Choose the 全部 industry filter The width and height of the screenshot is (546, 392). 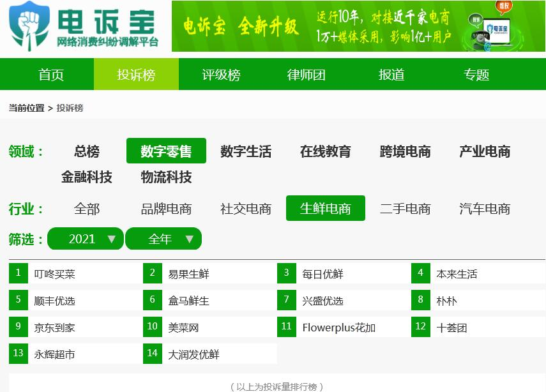click(87, 209)
